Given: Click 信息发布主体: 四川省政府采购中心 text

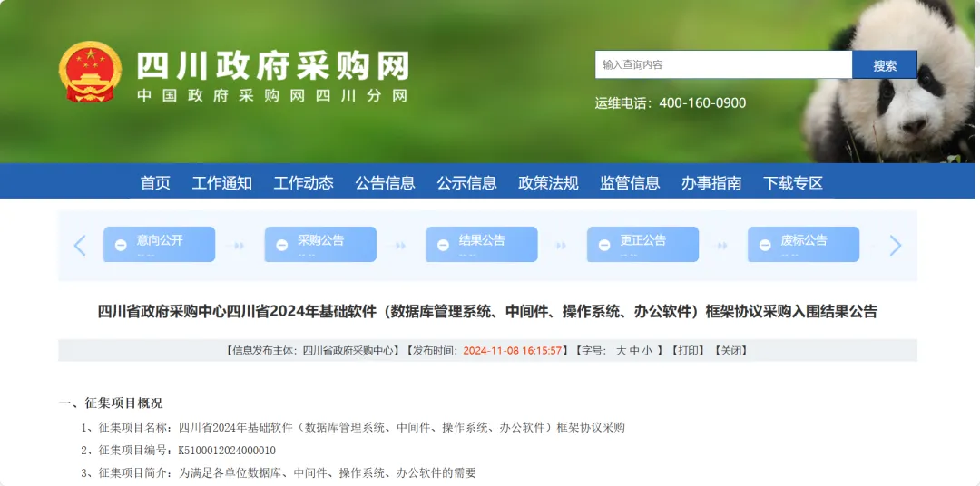Looking at the screenshot, I should point(312,350).
